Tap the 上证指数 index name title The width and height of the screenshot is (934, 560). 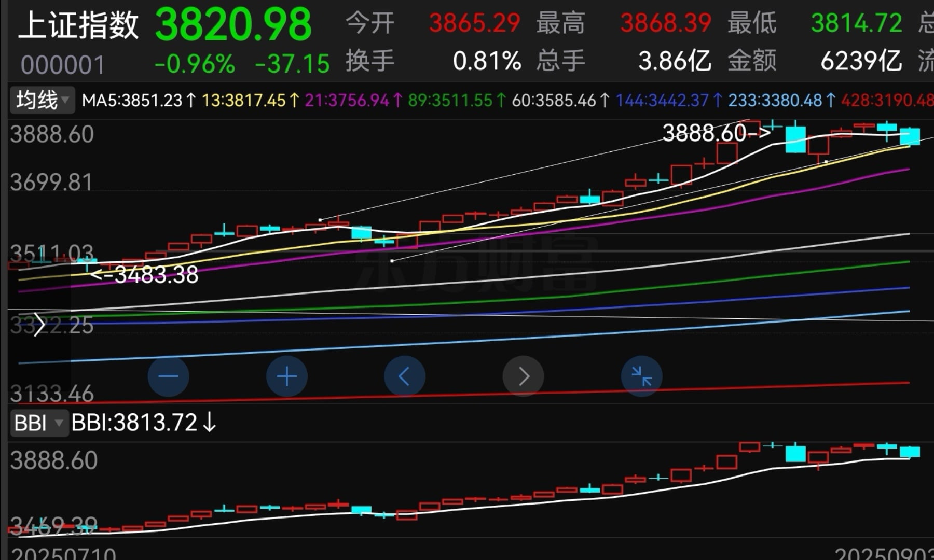pos(78,25)
